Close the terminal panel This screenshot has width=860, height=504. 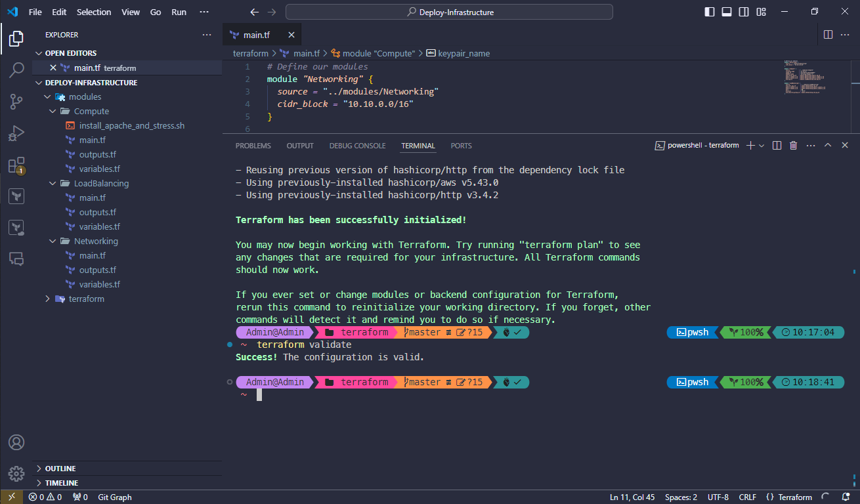845,145
